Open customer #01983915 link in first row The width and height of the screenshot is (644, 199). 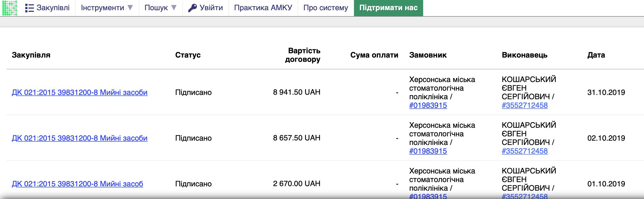click(x=428, y=105)
